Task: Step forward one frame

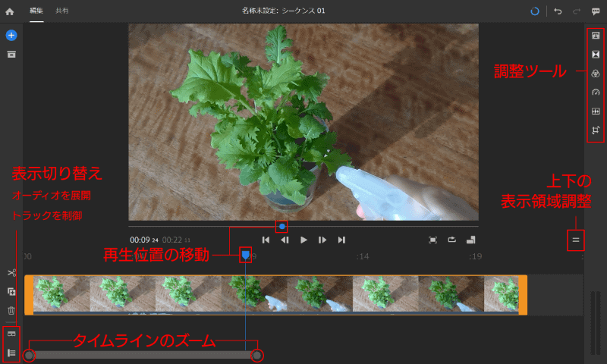Action: [x=322, y=240]
